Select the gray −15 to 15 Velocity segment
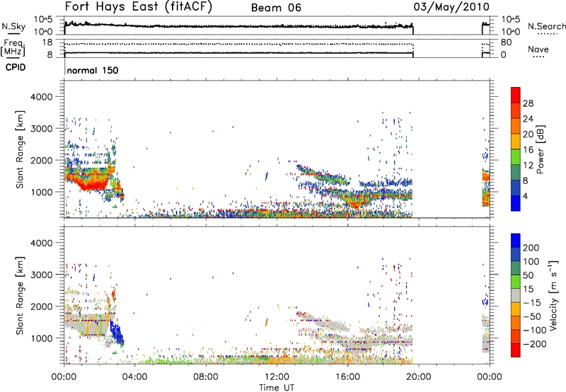The image size is (566, 392). click(x=516, y=296)
